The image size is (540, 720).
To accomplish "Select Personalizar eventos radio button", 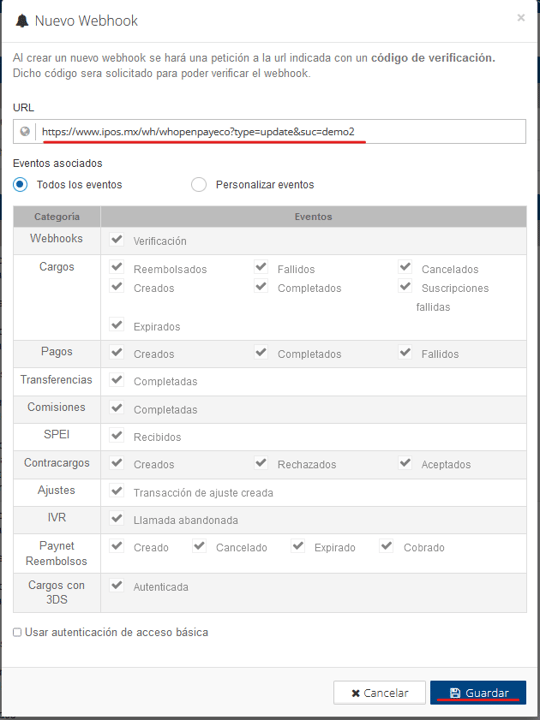I will pyautogui.click(x=199, y=185).
